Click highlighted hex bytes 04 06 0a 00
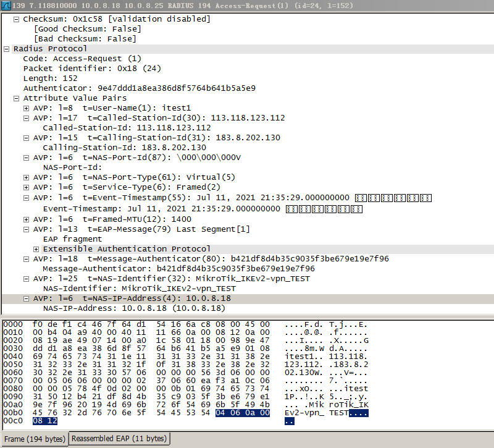 [243, 413]
